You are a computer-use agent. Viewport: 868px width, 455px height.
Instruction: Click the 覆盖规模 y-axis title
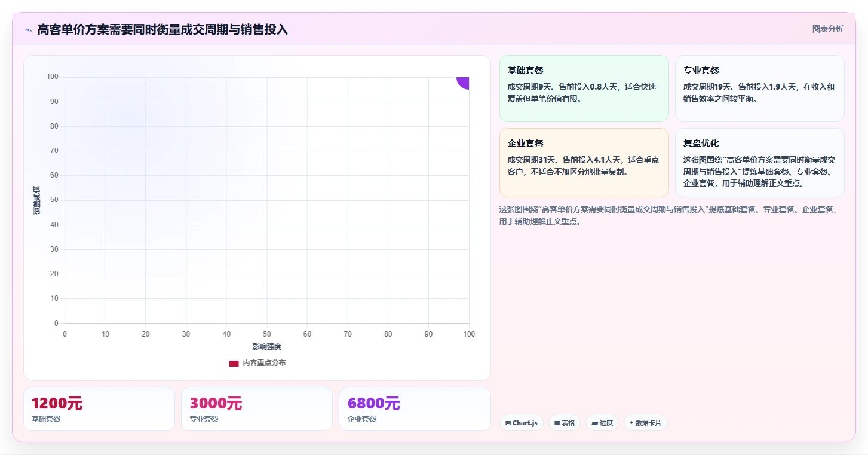tap(37, 200)
